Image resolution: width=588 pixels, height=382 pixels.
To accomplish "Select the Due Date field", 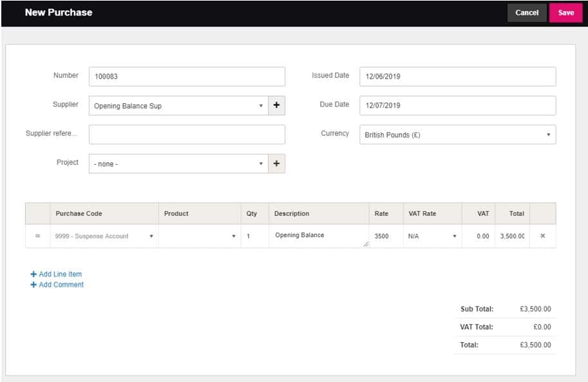I will (457, 106).
